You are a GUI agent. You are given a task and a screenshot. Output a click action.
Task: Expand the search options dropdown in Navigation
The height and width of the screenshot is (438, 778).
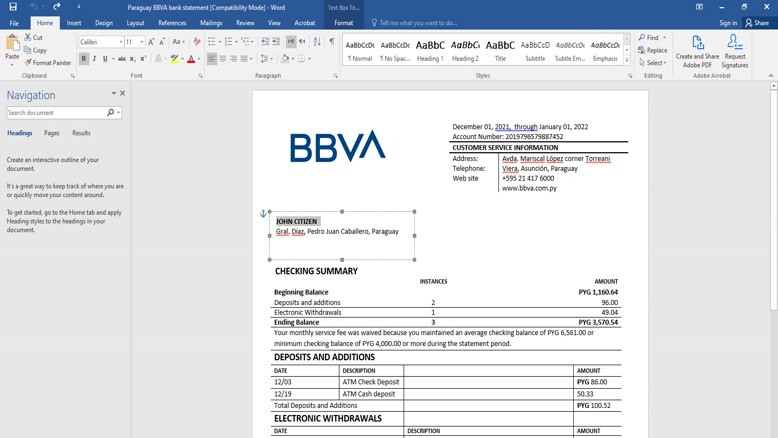(x=119, y=113)
